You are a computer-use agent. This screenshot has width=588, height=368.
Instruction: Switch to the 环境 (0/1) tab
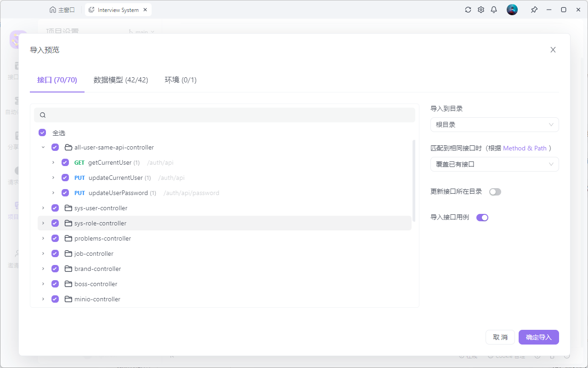point(180,80)
